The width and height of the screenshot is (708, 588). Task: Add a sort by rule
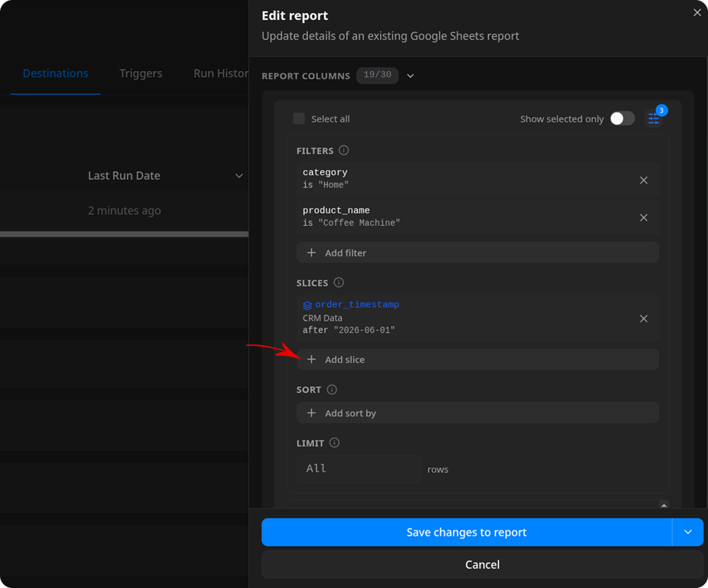click(477, 413)
